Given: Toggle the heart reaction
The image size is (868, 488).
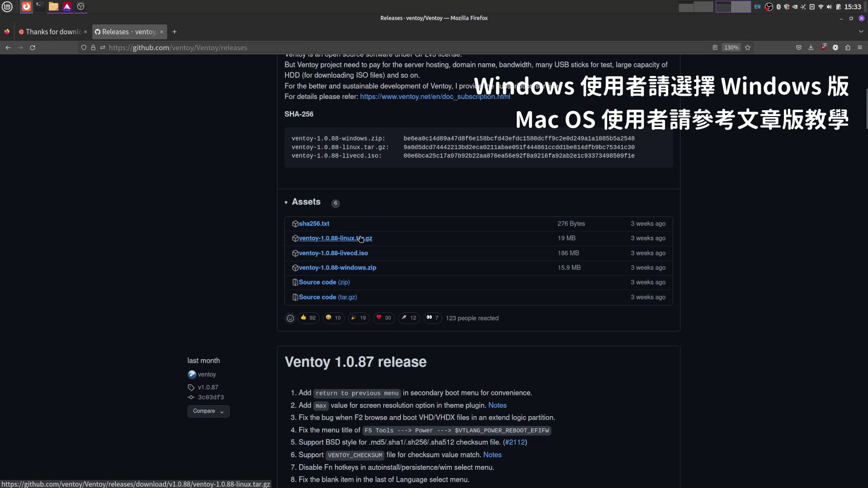Looking at the screenshot, I should tap(384, 318).
